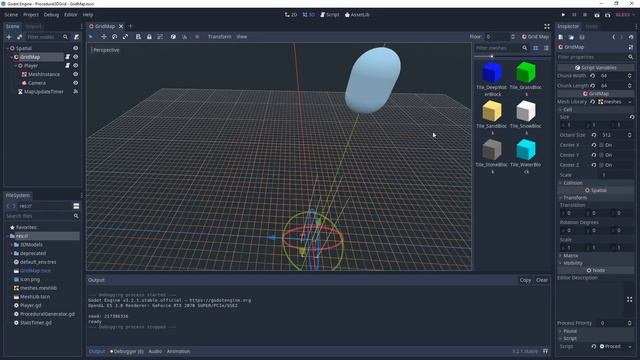Open the Scene menu
Viewport: 640px width, 360px height.
(11, 15)
